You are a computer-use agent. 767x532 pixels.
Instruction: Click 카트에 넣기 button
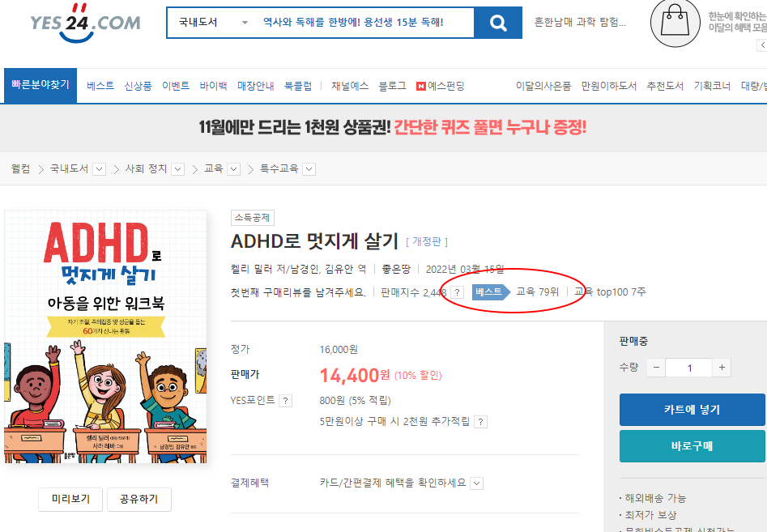(692, 410)
